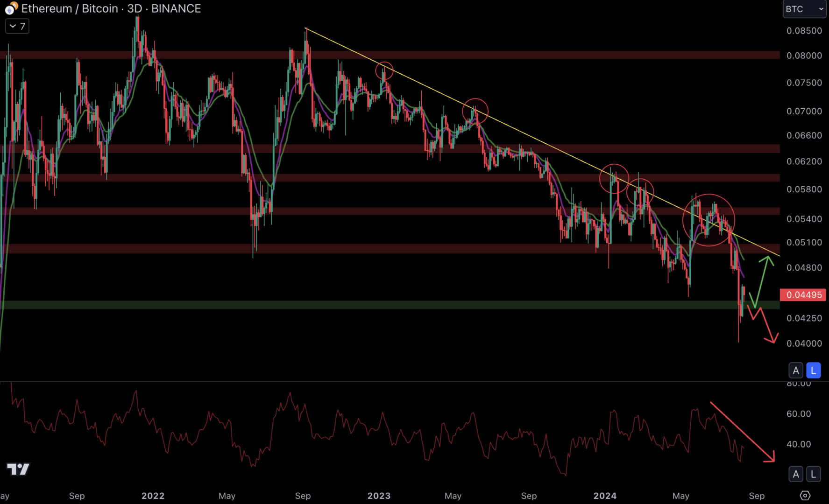The image size is (829, 504).
Task: Click the TradingView logo watermark
Action: tap(18, 469)
